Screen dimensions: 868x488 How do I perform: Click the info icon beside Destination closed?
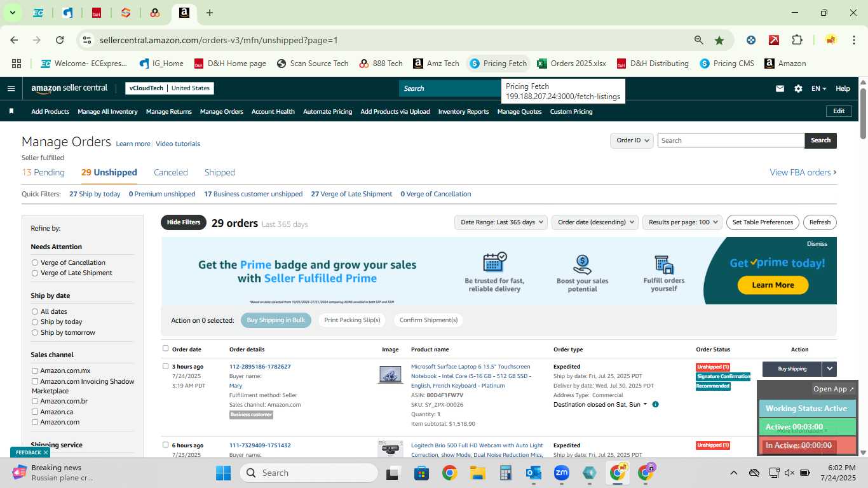(x=655, y=404)
